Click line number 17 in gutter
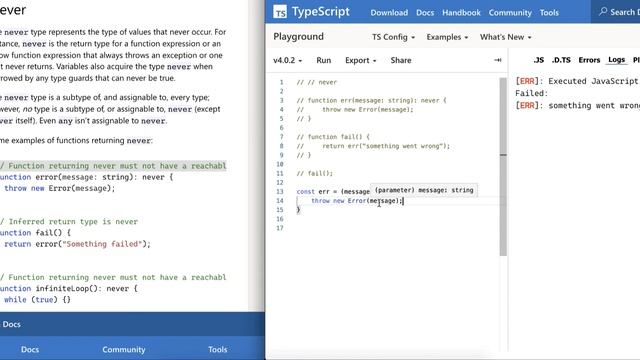640x360 pixels. click(x=280, y=228)
